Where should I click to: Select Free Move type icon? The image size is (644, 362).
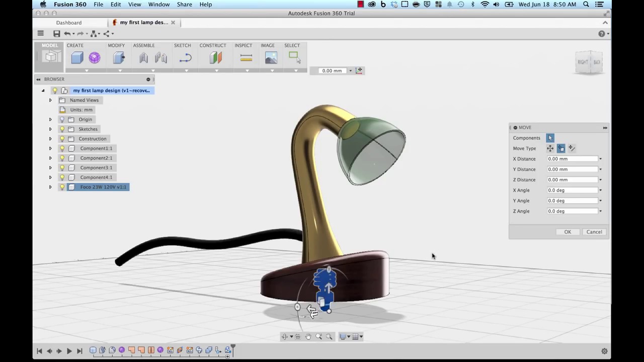tap(550, 148)
